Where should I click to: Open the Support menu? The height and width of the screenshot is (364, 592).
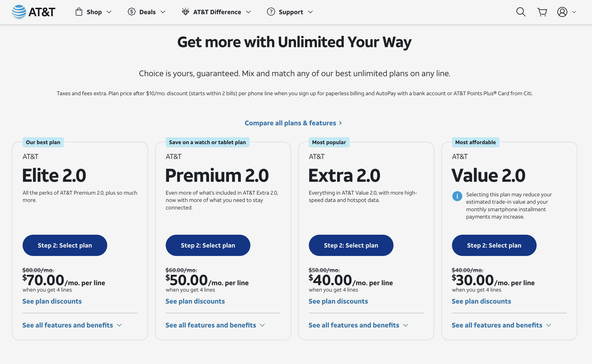tap(290, 12)
